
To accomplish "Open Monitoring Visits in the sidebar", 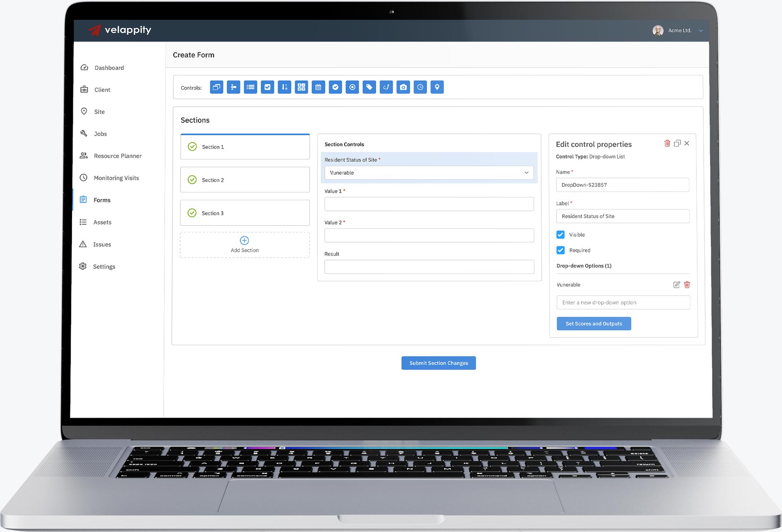I will tap(116, 178).
